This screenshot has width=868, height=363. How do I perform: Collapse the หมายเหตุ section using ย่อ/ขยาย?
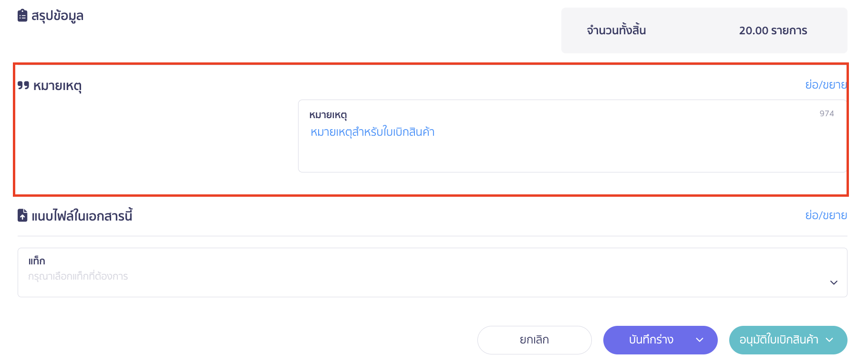[826, 85]
